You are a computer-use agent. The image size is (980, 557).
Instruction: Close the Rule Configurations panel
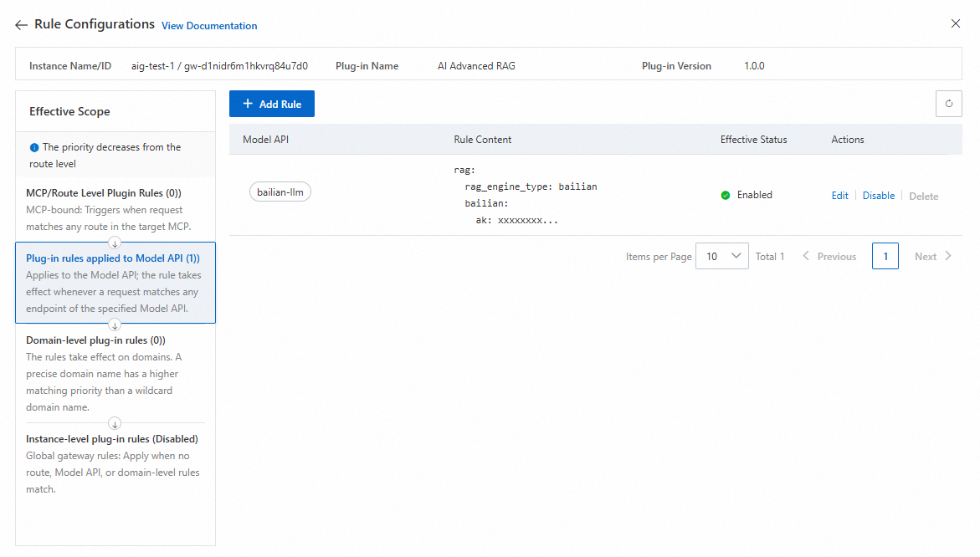point(956,23)
